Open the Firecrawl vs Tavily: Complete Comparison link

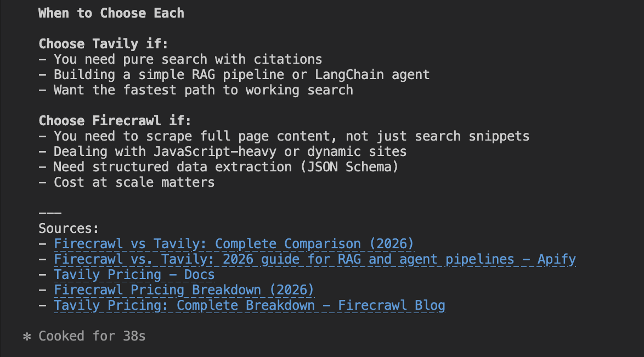click(234, 244)
